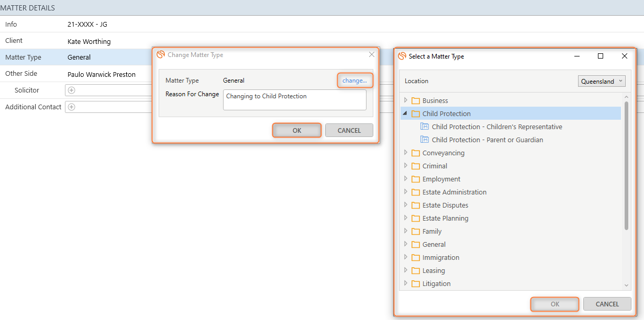
Task: Minimize the Select a Matter Type window
Action: point(576,56)
